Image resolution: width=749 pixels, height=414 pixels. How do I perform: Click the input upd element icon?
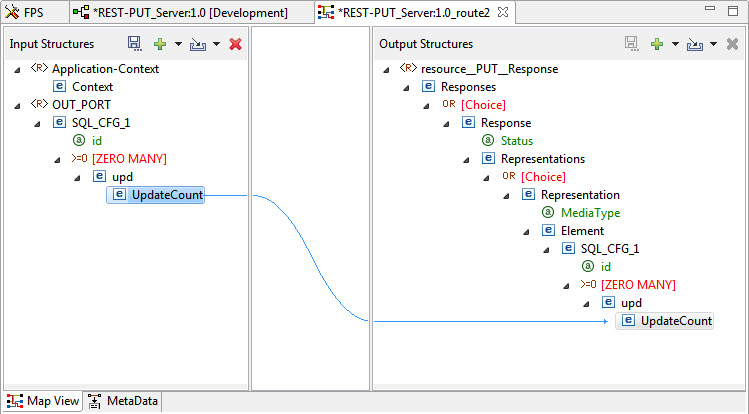[99, 177]
